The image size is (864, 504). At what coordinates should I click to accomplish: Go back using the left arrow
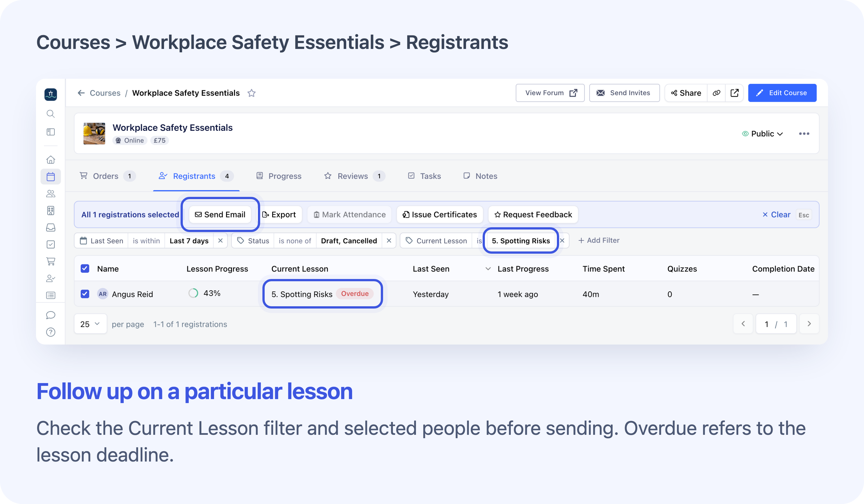pyautogui.click(x=81, y=93)
